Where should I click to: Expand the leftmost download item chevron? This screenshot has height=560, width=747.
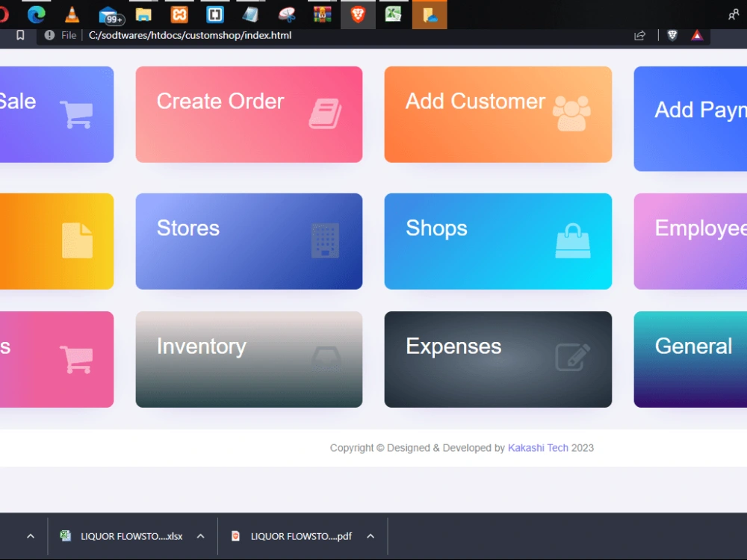31,536
